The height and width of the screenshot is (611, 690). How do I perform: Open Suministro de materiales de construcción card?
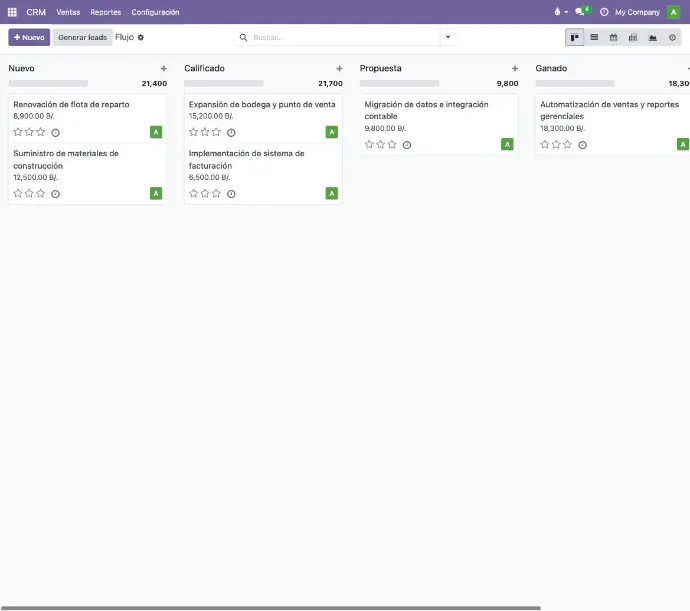tap(87, 173)
